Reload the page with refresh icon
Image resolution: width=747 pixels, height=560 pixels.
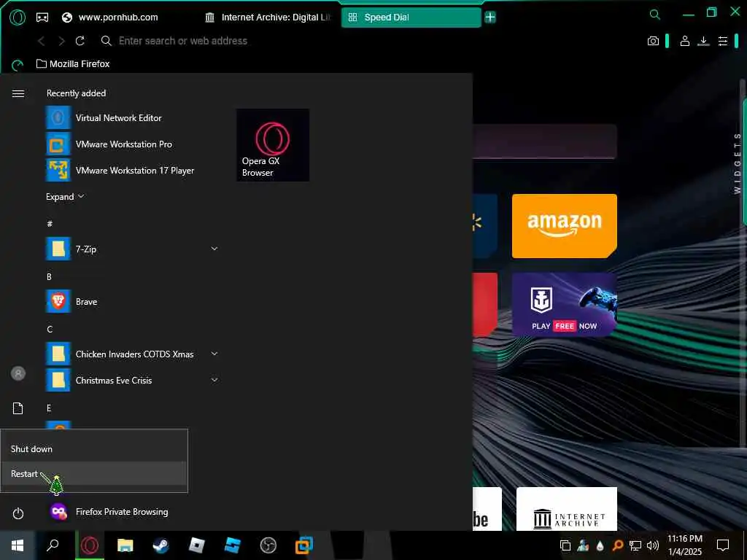tap(80, 41)
